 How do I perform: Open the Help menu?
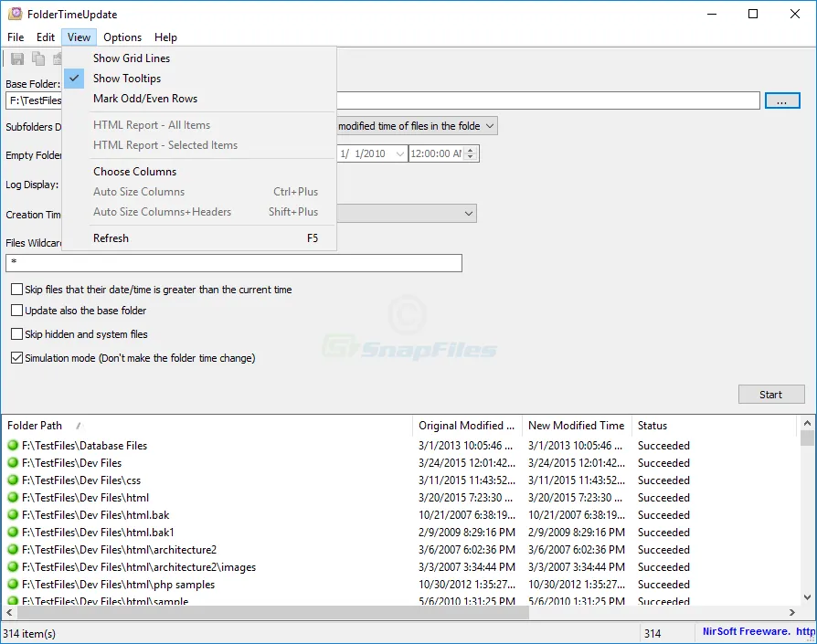coord(165,37)
